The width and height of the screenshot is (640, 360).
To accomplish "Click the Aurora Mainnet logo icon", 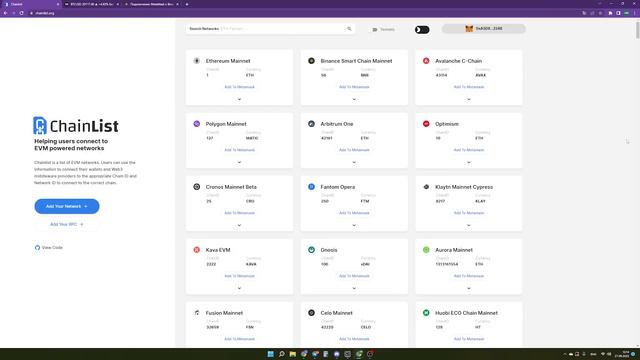I will click(x=426, y=250).
